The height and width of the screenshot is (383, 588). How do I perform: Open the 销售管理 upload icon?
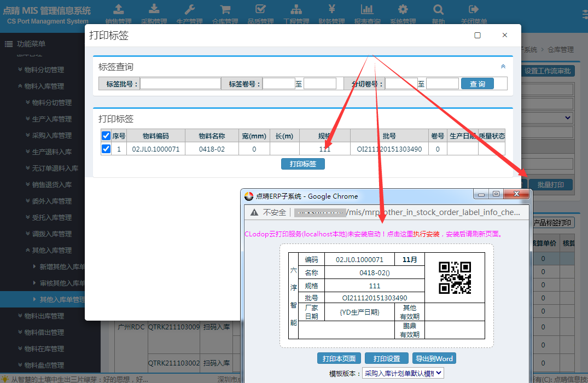(118, 9)
